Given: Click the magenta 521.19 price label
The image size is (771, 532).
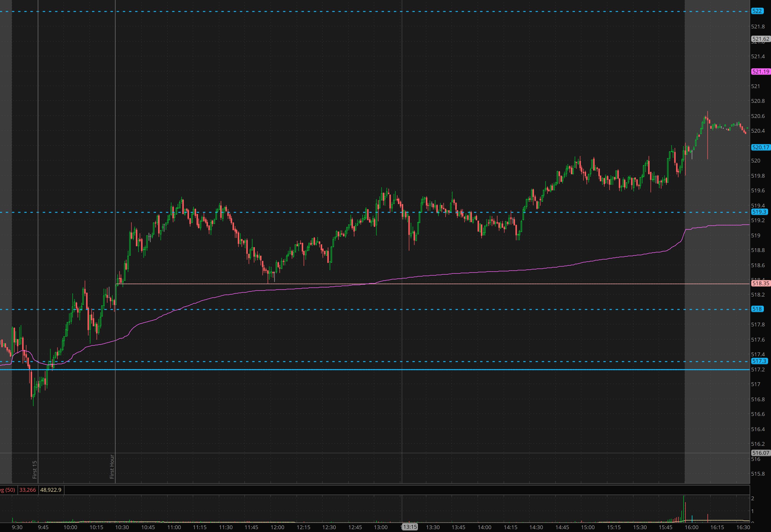Looking at the screenshot, I should pyautogui.click(x=760, y=72).
